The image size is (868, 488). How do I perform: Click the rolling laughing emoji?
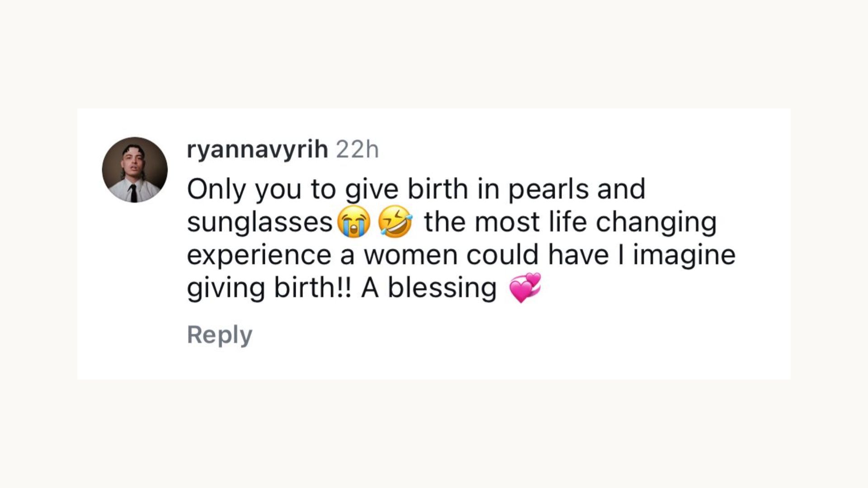tap(396, 223)
